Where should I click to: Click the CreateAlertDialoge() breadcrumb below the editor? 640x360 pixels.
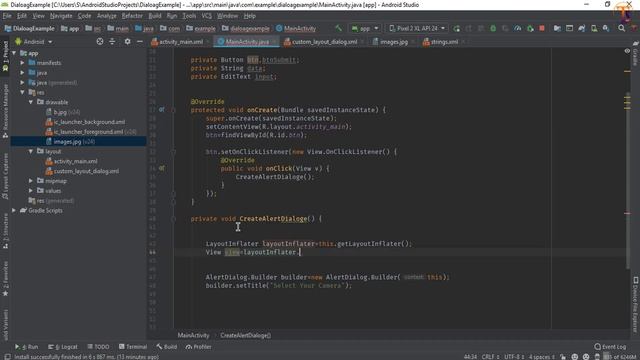[x=246, y=335]
